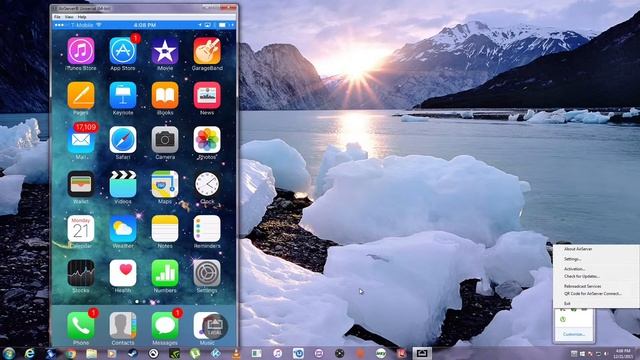The image size is (640, 360).
Task: Open Internet Explorer from the taskbar
Action: (29, 353)
